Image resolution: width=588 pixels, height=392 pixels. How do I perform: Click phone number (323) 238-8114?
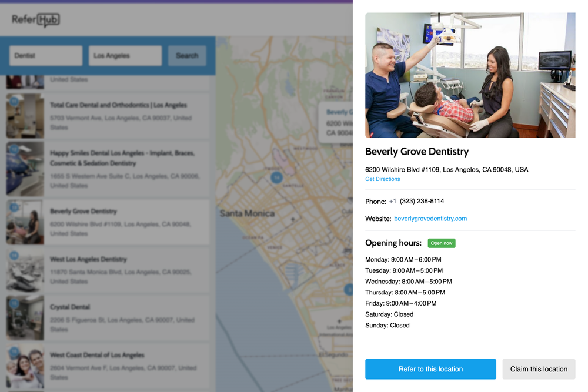coord(422,201)
